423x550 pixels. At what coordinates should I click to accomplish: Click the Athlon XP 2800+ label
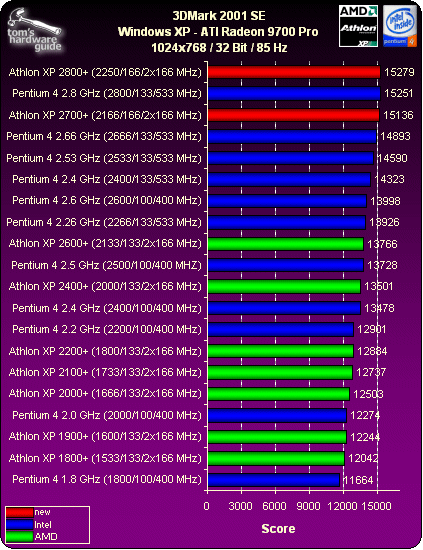105,72
